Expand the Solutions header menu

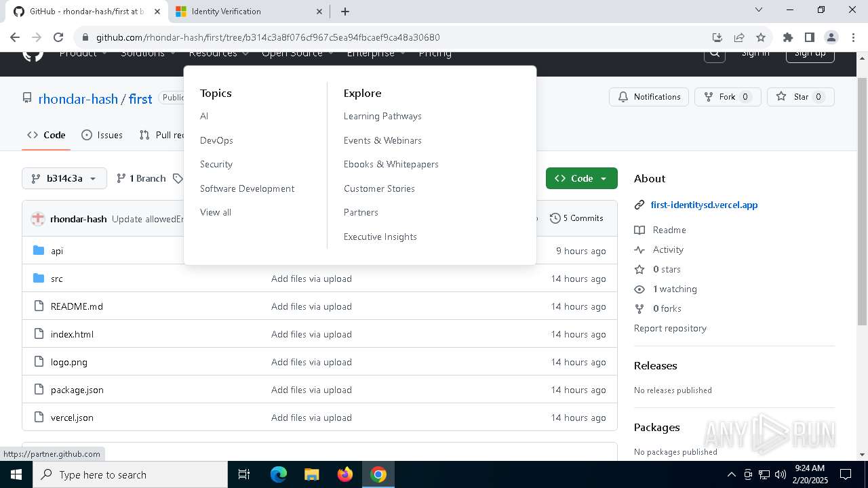tap(149, 54)
